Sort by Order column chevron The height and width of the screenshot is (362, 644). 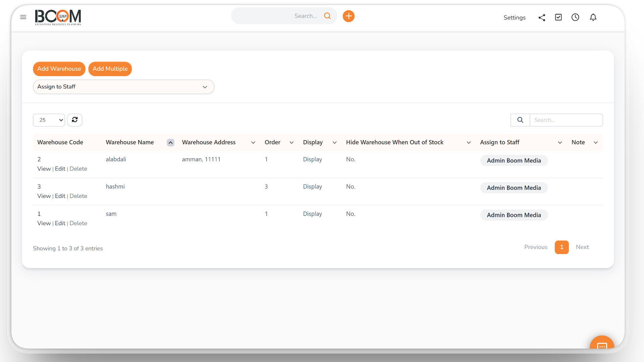pos(291,142)
